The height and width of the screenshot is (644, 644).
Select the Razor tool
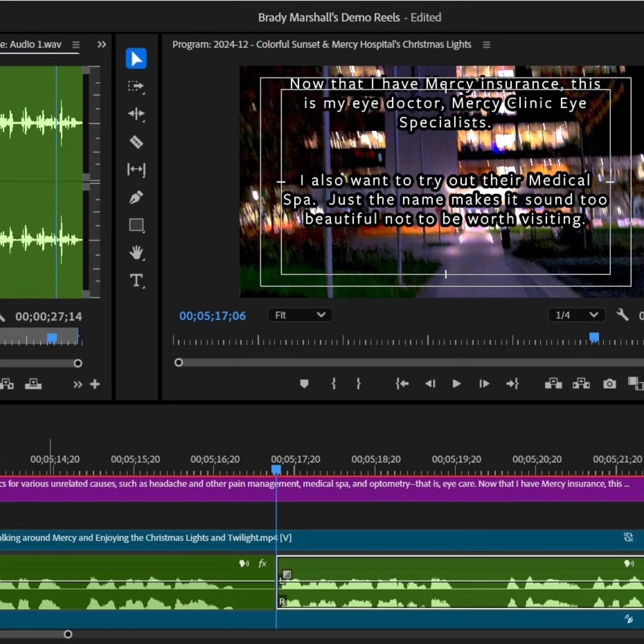(136, 142)
